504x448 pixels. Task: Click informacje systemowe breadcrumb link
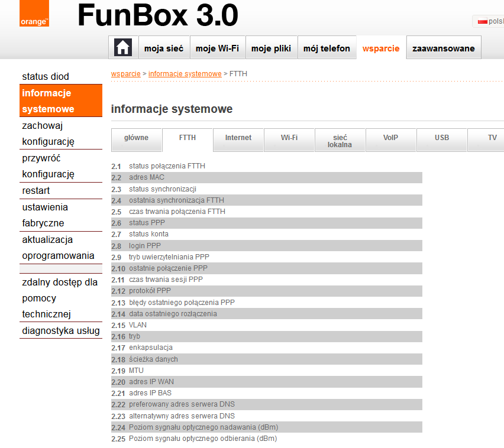click(x=185, y=74)
